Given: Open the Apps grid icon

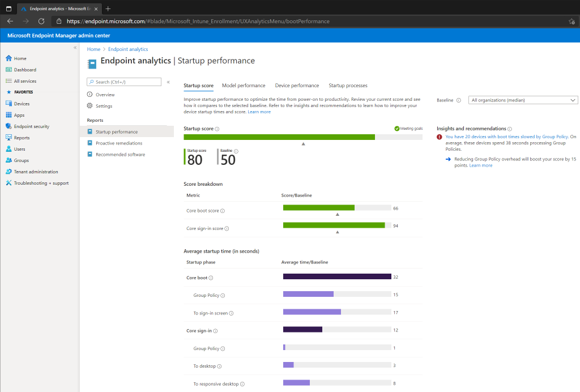Looking at the screenshot, I should point(9,115).
